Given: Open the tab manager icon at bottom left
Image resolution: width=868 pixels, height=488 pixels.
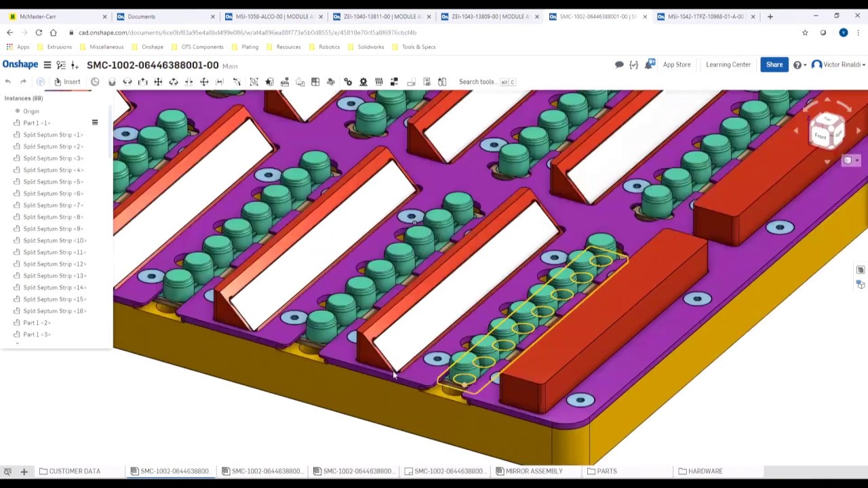Looking at the screenshot, I should (x=7, y=471).
